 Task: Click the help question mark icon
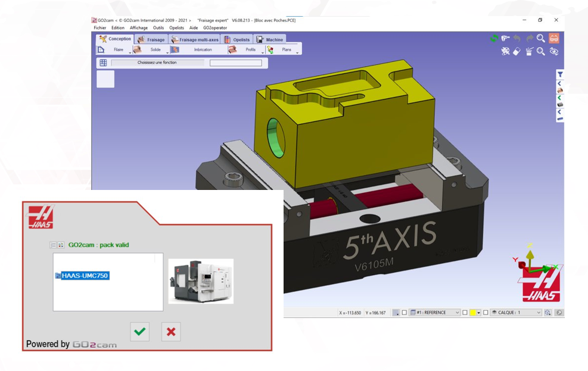[559, 313]
